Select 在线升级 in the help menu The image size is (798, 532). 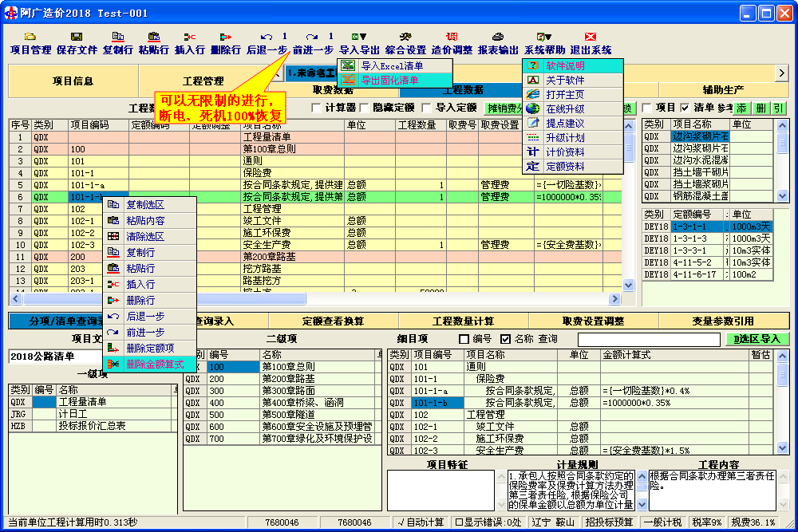click(x=573, y=108)
